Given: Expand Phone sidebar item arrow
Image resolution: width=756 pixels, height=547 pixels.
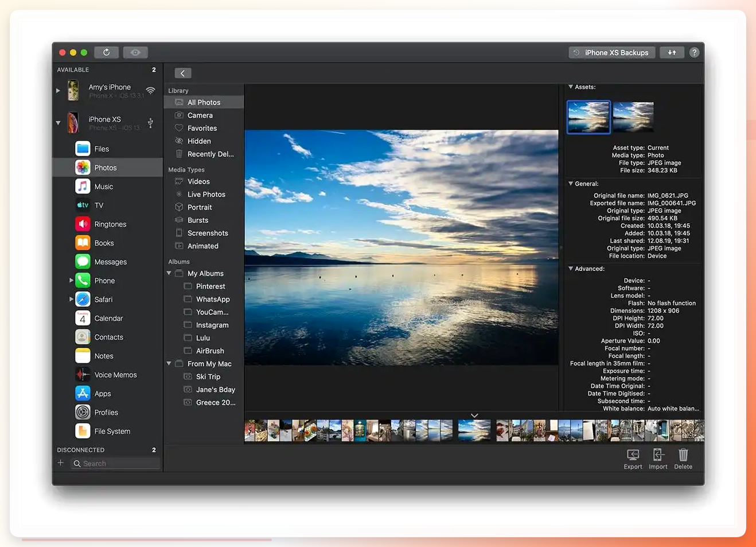Looking at the screenshot, I should pyautogui.click(x=71, y=281).
